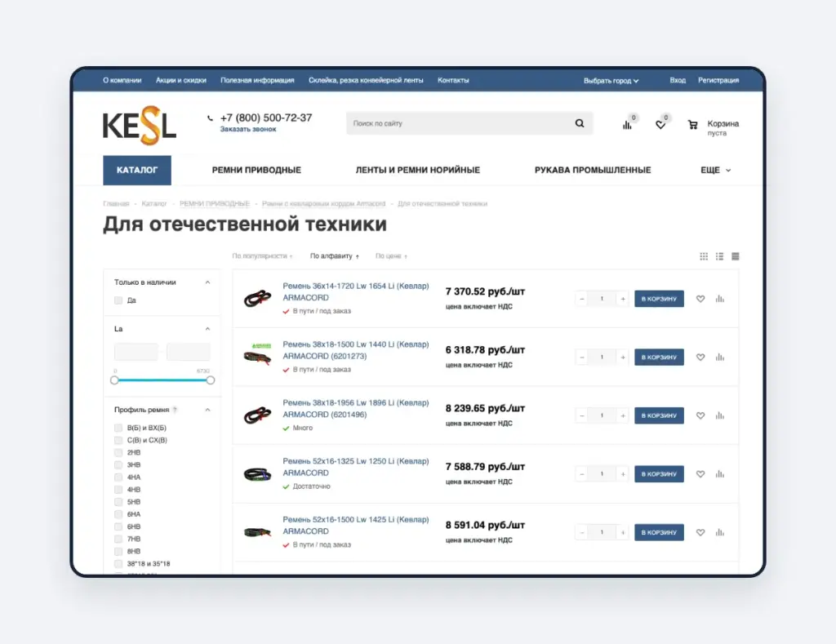Tick the 5HB profile checkbox
This screenshot has width=836, height=644.
(x=118, y=502)
